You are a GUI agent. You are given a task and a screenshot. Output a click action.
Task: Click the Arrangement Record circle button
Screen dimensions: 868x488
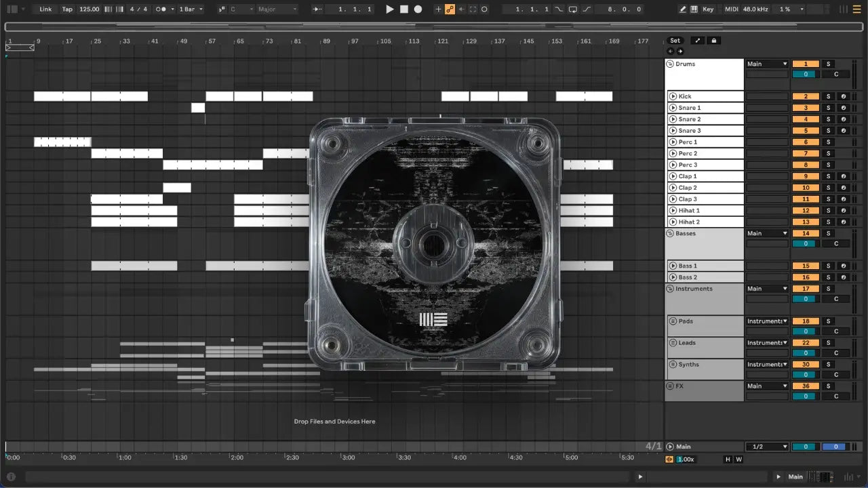(x=418, y=9)
